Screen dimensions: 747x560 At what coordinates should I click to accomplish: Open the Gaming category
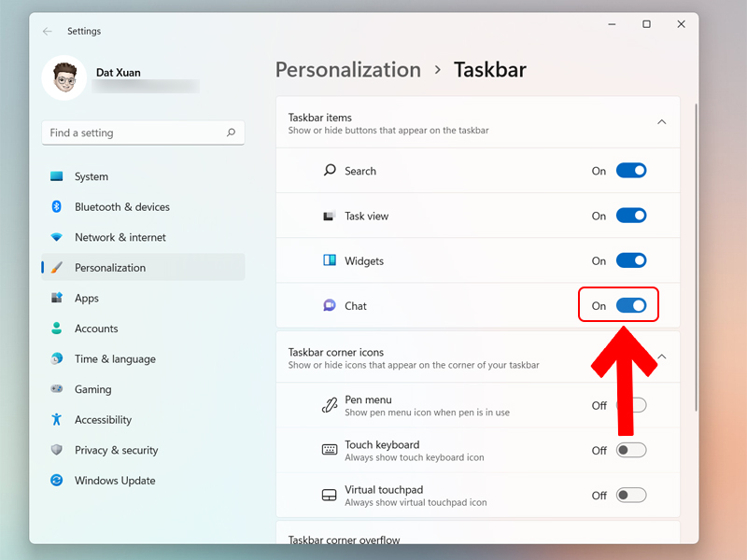point(143,389)
